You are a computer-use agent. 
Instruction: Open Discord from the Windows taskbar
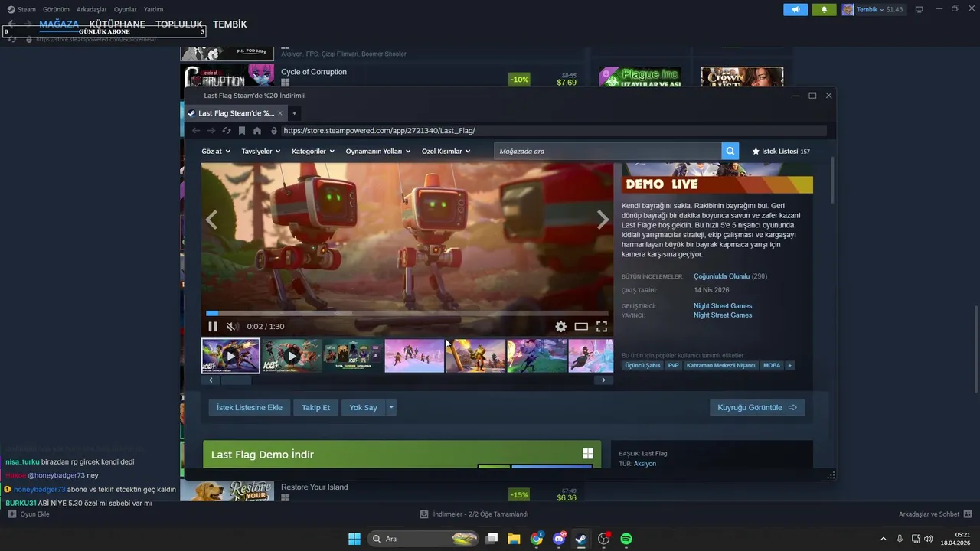point(559,539)
